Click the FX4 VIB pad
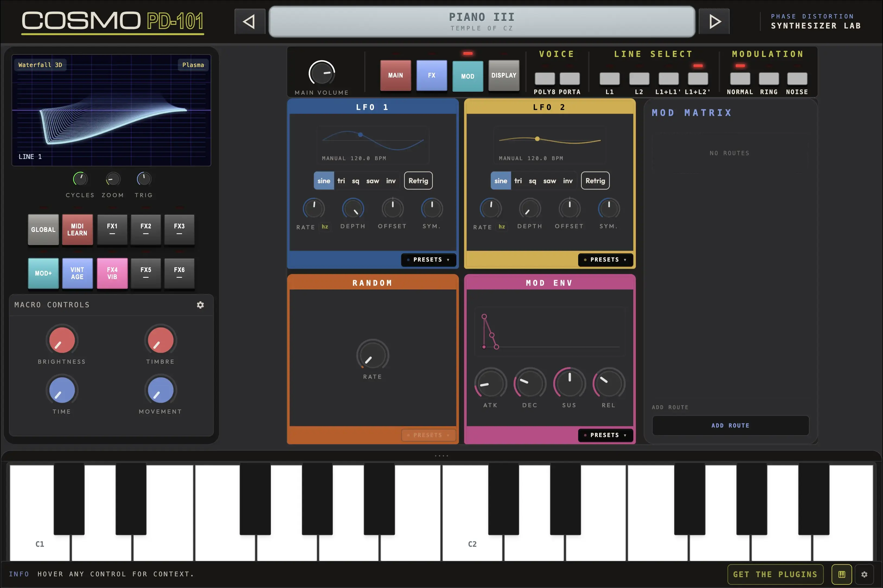This screenshot has height=588, width=883. coord(112,273)
